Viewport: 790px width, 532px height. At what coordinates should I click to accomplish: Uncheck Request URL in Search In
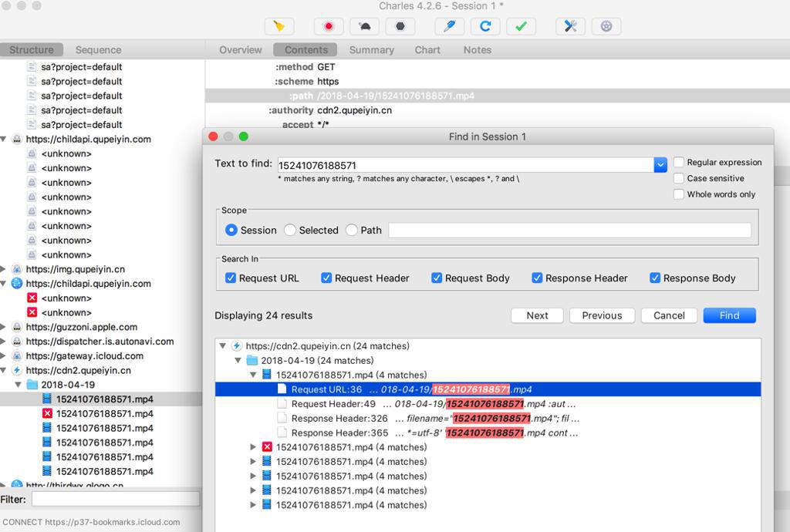231,278
